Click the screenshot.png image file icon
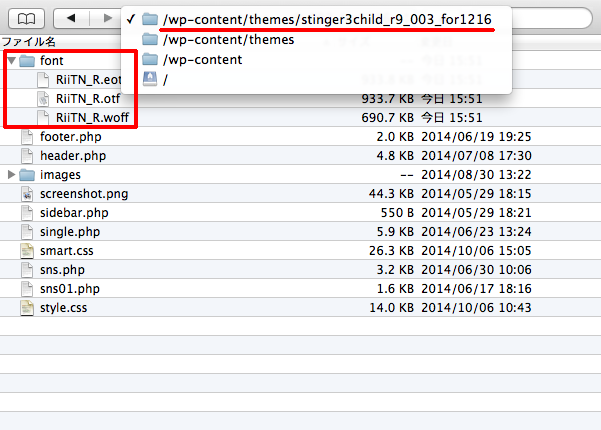 27,194
